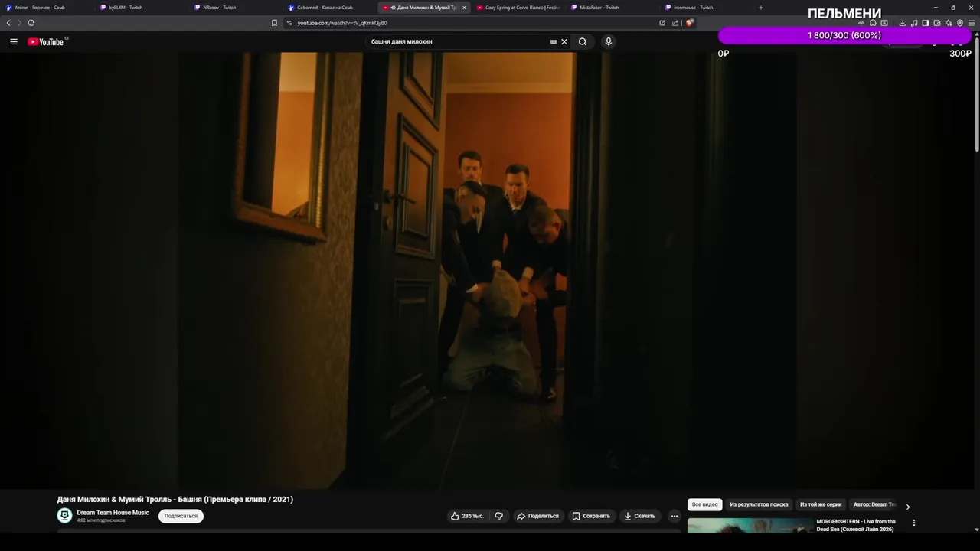Open the Brave Wallet icon
The height and width of the screenshot is (551, 980).
(937, 23)
